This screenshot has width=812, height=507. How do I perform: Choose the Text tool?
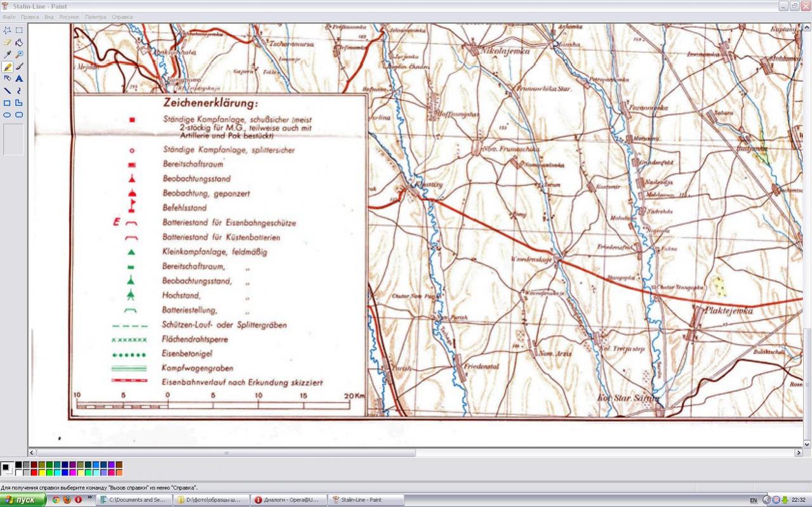[19, 79]
